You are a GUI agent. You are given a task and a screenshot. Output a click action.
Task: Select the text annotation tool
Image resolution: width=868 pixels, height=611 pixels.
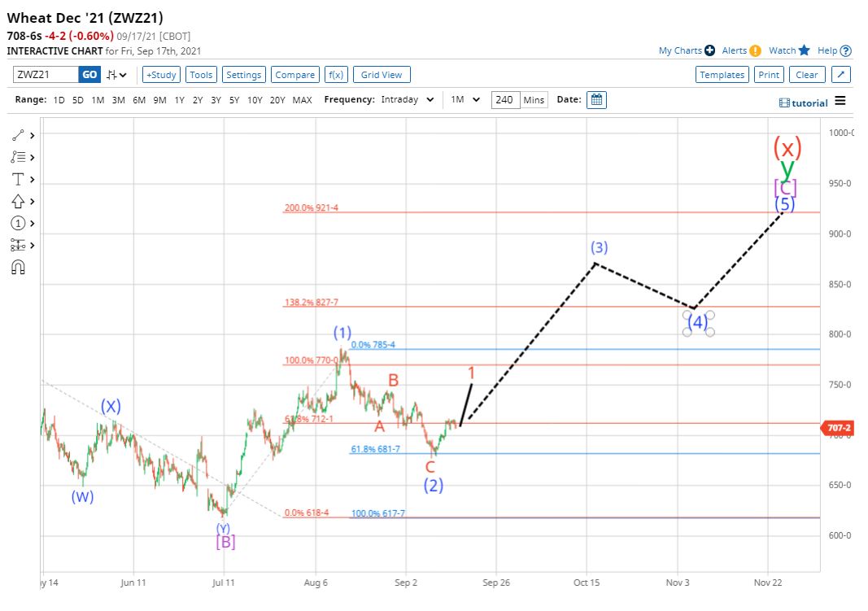pyautogui.click(x=18, y=179)
